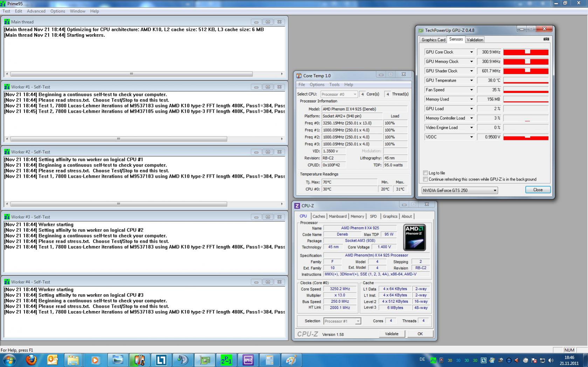Open the NVIDIA GeForce GTS 250 dropdown
Image resolution: width=588 pixels, height=367 pixels.
click(x=460, y=190)
